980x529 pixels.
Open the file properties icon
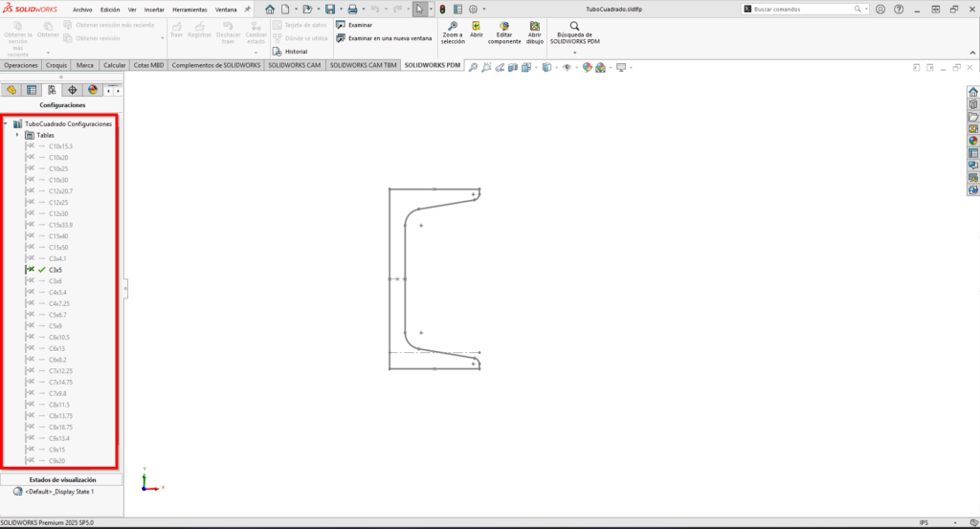click(457, 10)
